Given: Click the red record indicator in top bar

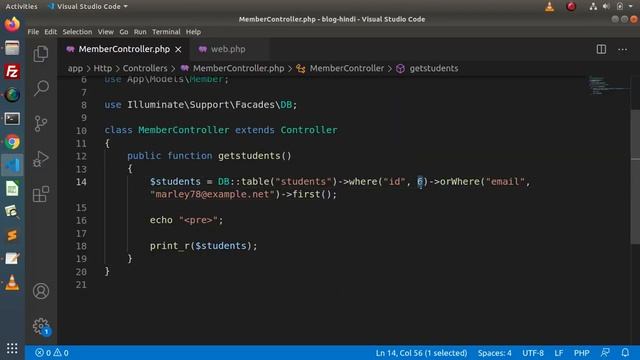Looking at the screenshot, I should (x=571, y=7).
